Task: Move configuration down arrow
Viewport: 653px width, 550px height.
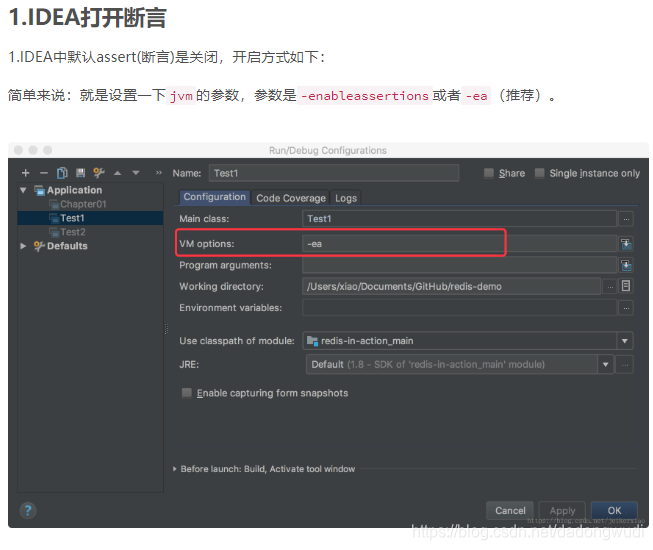Action: pos(136,173)
